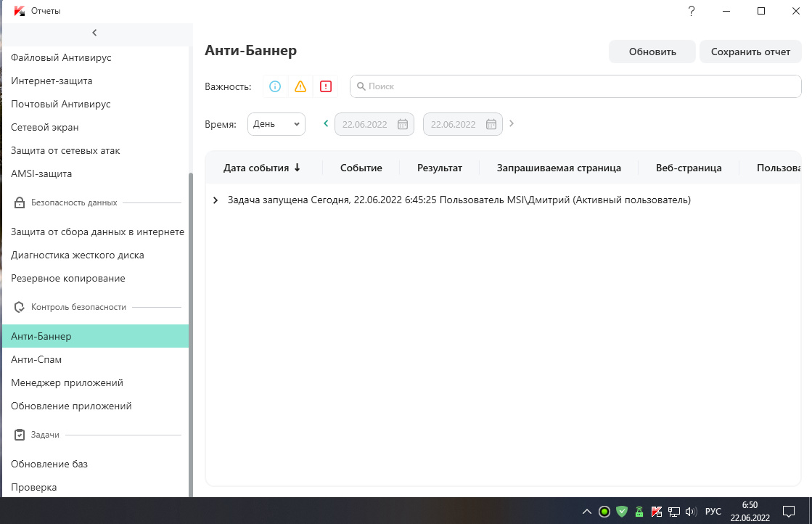Screen dimensions: 812x524
Task: Open the taskbar clock and date
Action: pos(750,511)
